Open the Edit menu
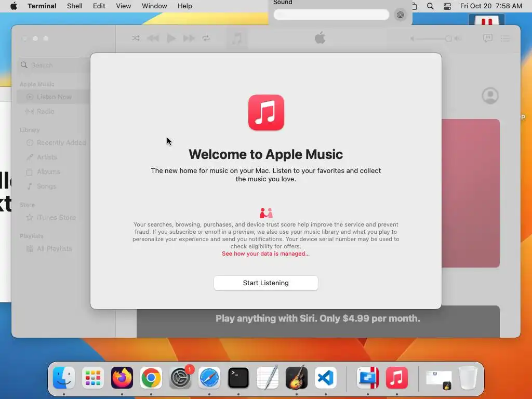This screenshot has width=532, height=399. pyautogui.click(x=99, y=6)
